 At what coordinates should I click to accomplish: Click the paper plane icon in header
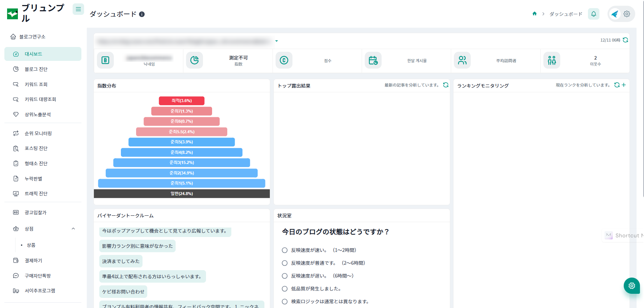click(x=615, y=14)
